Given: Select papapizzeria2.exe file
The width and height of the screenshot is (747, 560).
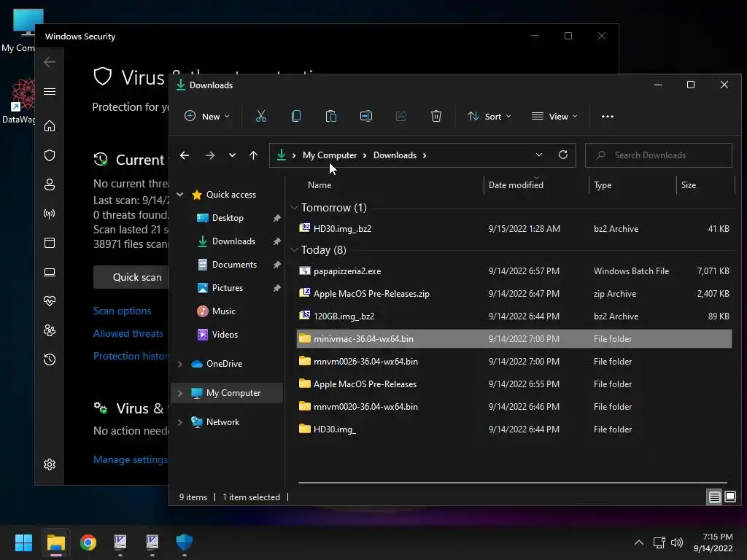Looking at the screenshot, I should (514, 271).
